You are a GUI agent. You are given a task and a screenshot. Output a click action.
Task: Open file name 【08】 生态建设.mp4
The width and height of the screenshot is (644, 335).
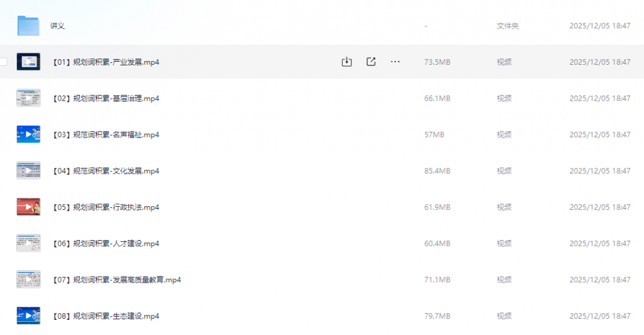coord(104,316)
